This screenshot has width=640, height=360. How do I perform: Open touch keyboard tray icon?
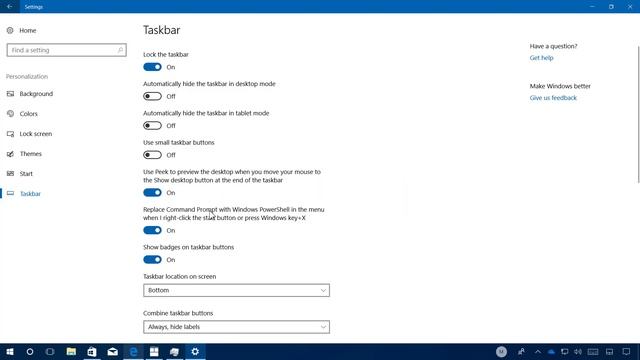click(x=593, y=351)
